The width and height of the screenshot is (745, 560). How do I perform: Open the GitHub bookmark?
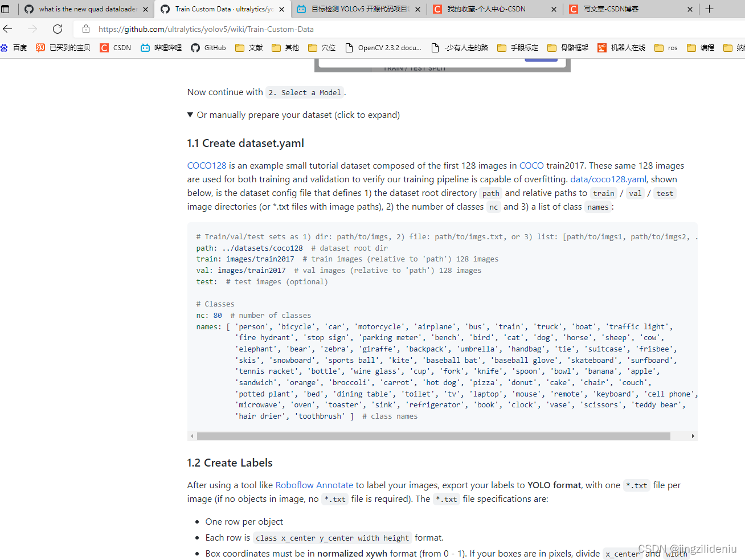tap(208, 48)
